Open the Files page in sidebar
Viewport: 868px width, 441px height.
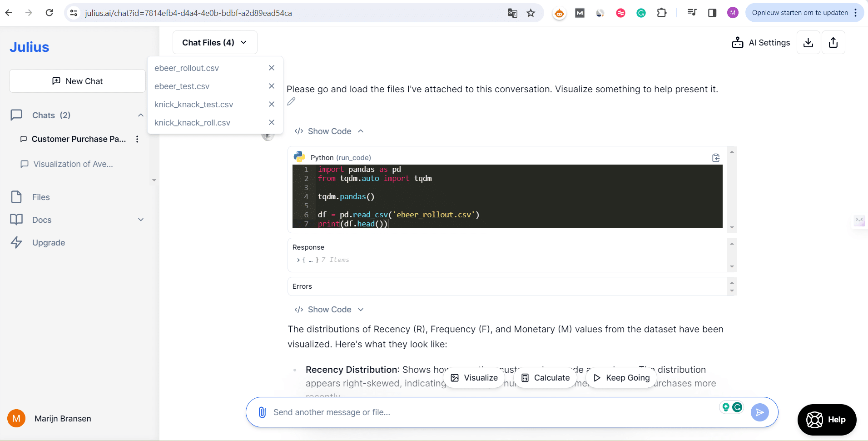tap(41, 197)
